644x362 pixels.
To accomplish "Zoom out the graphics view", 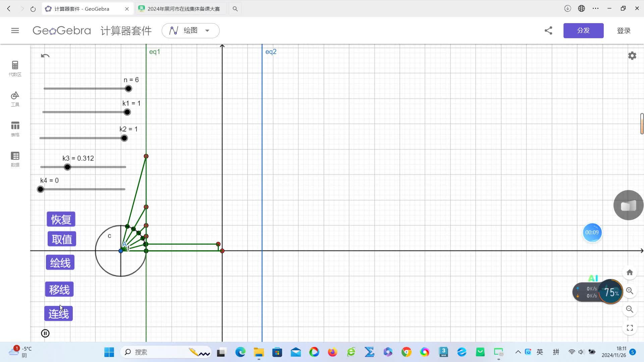I will [630, 309].
